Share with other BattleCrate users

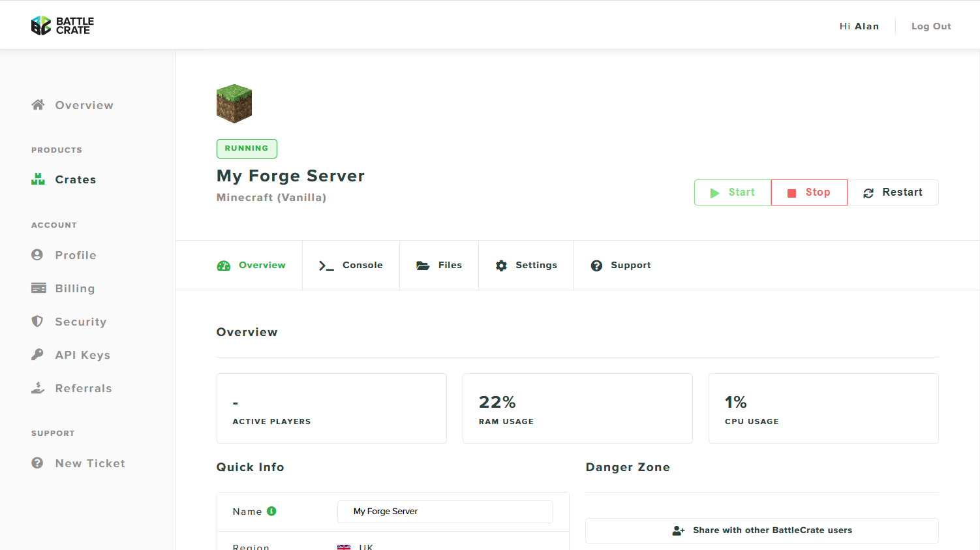coord(762,530)
